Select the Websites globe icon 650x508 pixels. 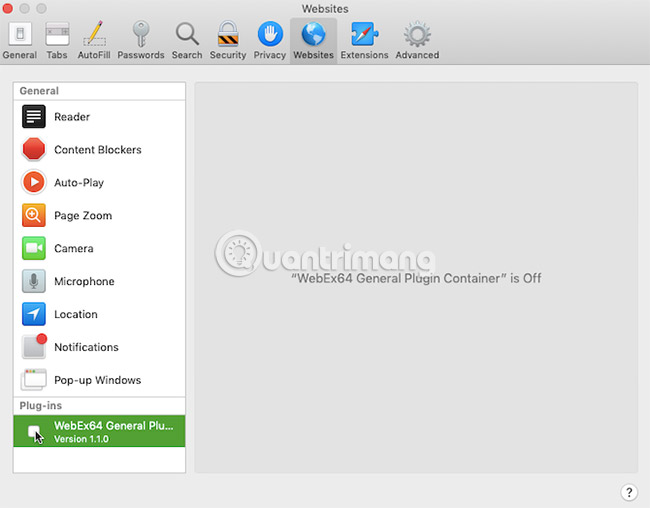[313, 34]
